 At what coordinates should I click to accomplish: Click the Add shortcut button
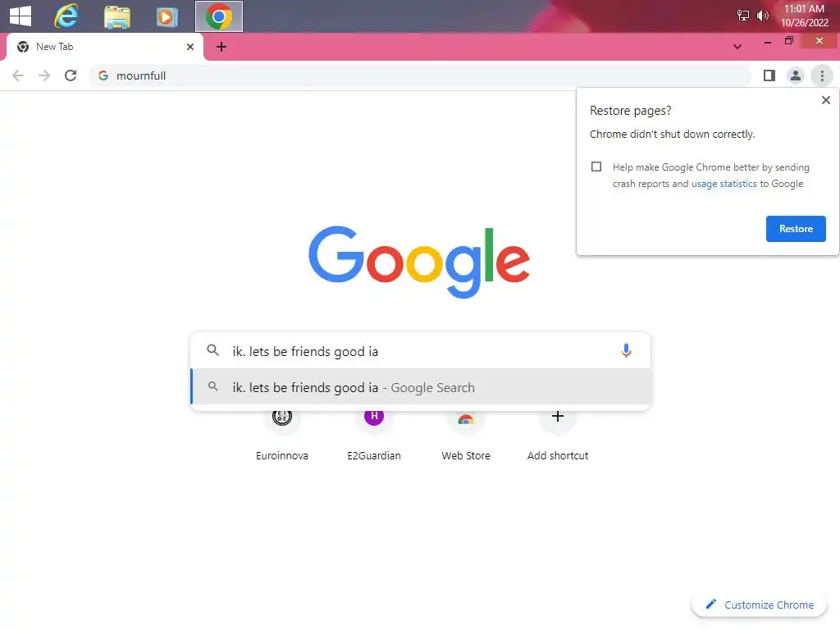click(558, 433)
